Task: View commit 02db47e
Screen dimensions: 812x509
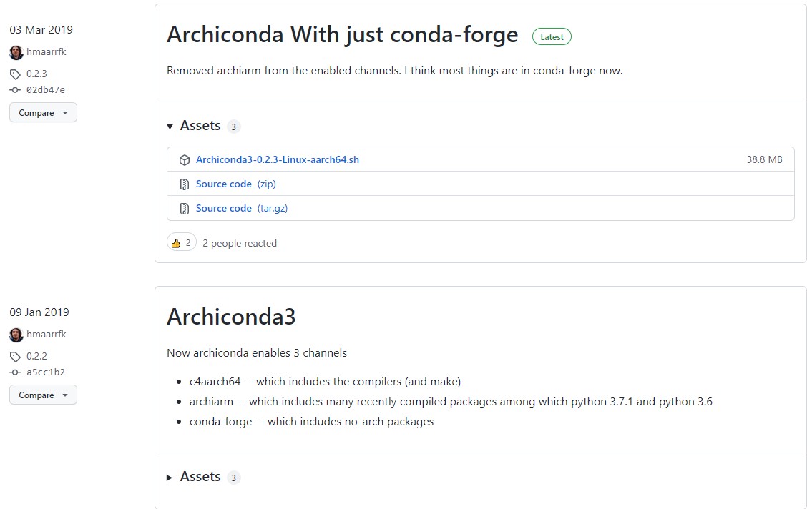Action: pos(46,90)
